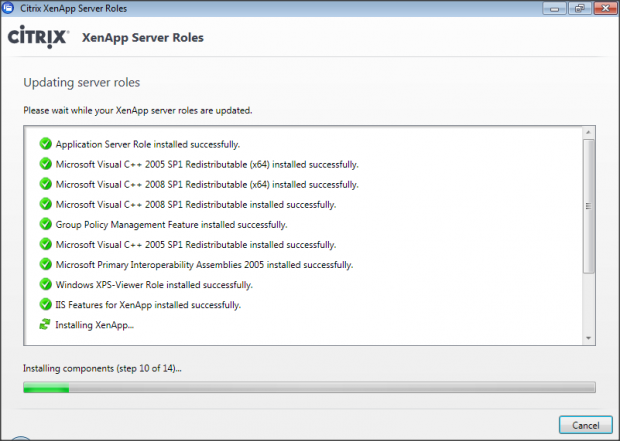Click the Cancel button
The image size is (620, 441).
586,425
